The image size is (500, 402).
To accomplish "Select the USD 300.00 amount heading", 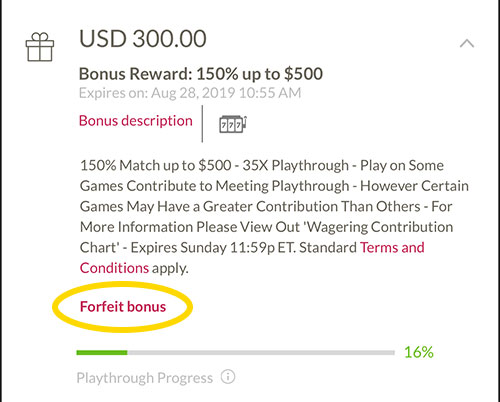I will (143, 39).
